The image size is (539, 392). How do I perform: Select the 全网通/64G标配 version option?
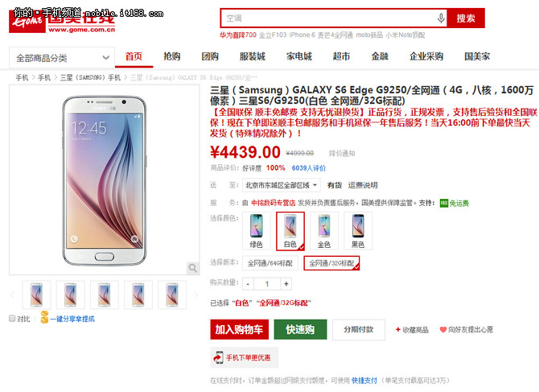(x=269, y=263)
